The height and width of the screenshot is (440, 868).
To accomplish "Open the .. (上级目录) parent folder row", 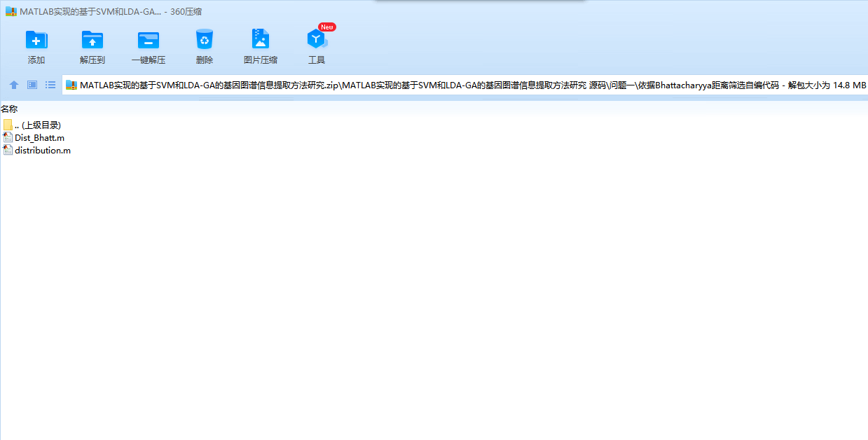I will [x=32, y=125].
